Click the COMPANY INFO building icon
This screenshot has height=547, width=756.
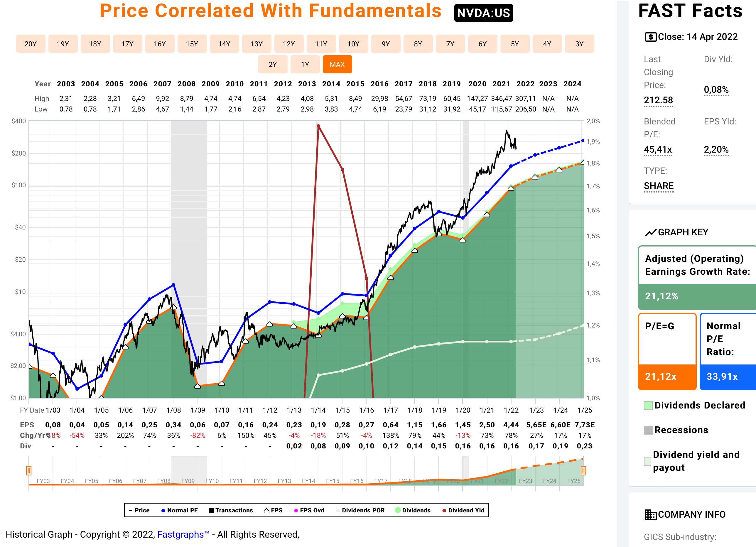click(650, 515)
